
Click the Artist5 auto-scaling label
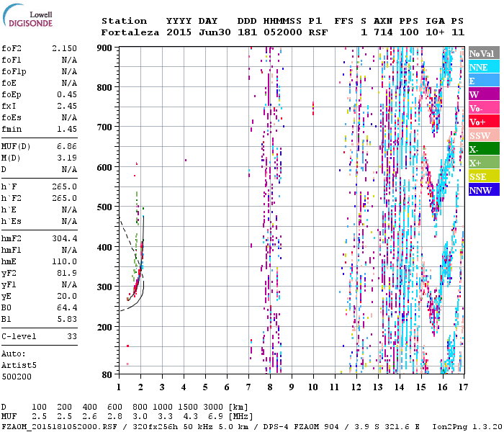pos(18,365)
